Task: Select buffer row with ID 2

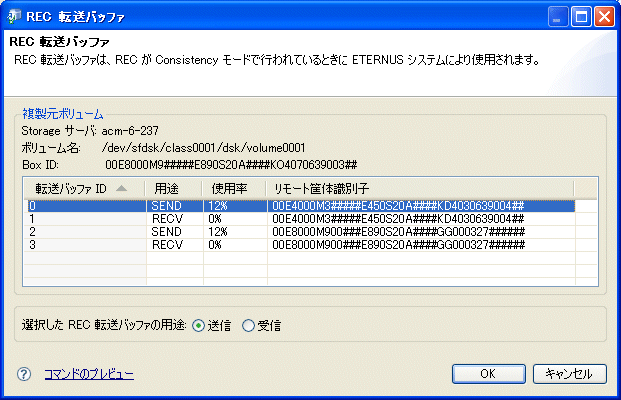Action: (x=301, y=232)
